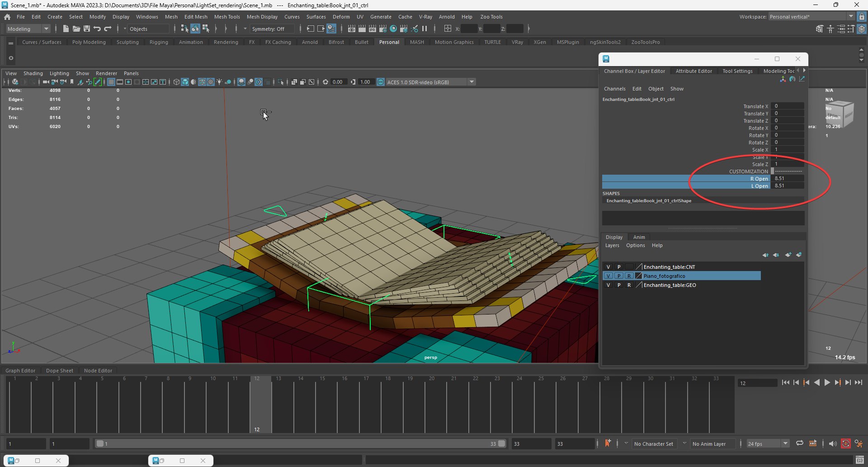Open the Channels menu in Channel Box

click(615, 89)
